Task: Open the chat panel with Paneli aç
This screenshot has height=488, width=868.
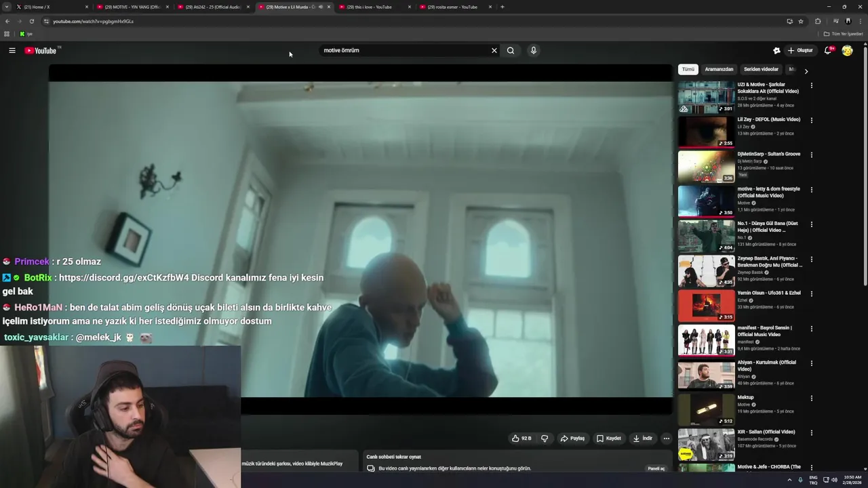Action: click(656, 468)
